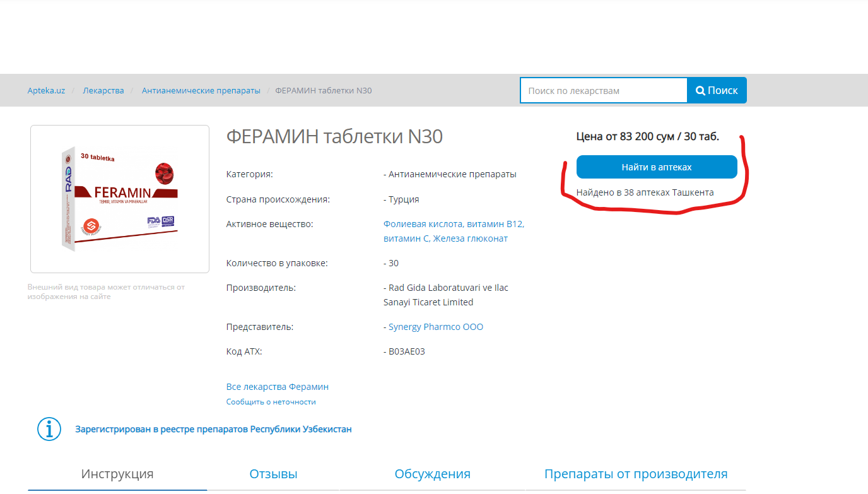Click the Количество в упаковке label
Viewport: 868px width, 494px height.
(277, 263)
